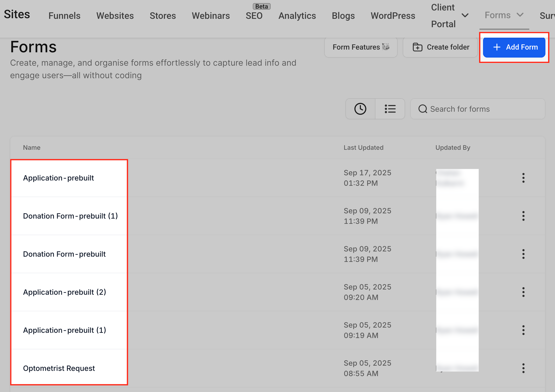555x392 pixels.
Task: Open options menu for Application-prebuilt row
Action: [x=523, y=178]
